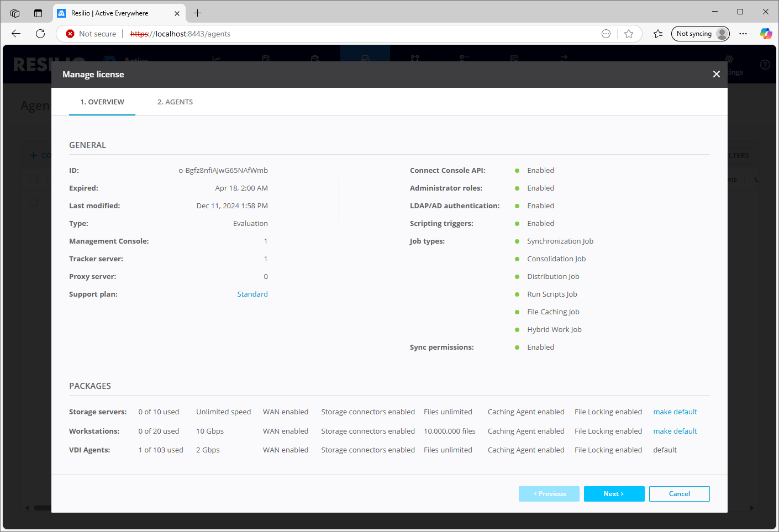This screenshot has height=532, width=779.
Task: Toggle the agents table header checkbox
Action: [x=34, y=180]
